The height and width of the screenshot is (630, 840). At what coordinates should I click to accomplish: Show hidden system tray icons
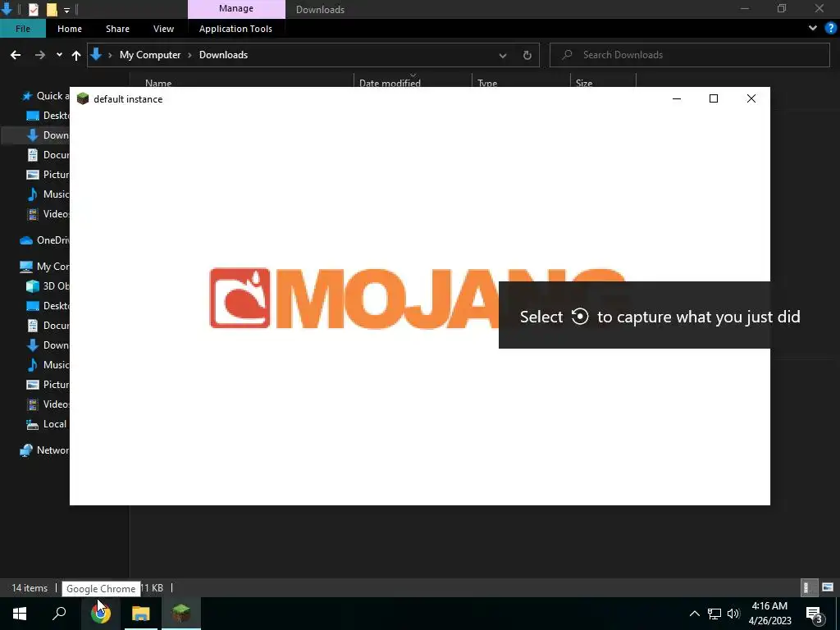694,614
